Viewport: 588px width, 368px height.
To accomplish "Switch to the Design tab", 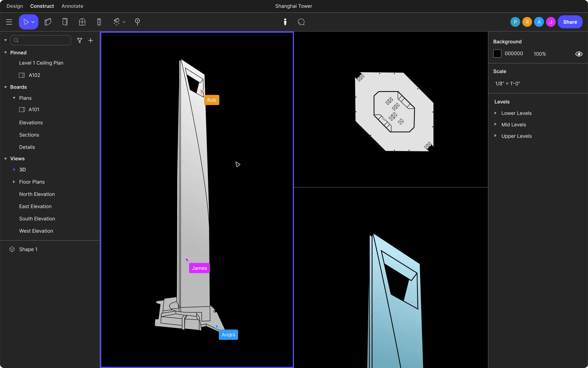I will [x=15, y=6].
